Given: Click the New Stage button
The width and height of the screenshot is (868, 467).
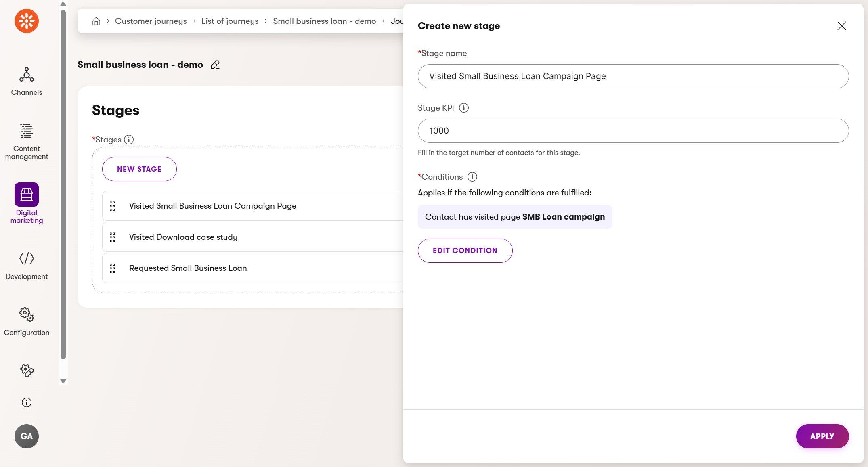Looking at the screenshot, I should tap(139, 169).
